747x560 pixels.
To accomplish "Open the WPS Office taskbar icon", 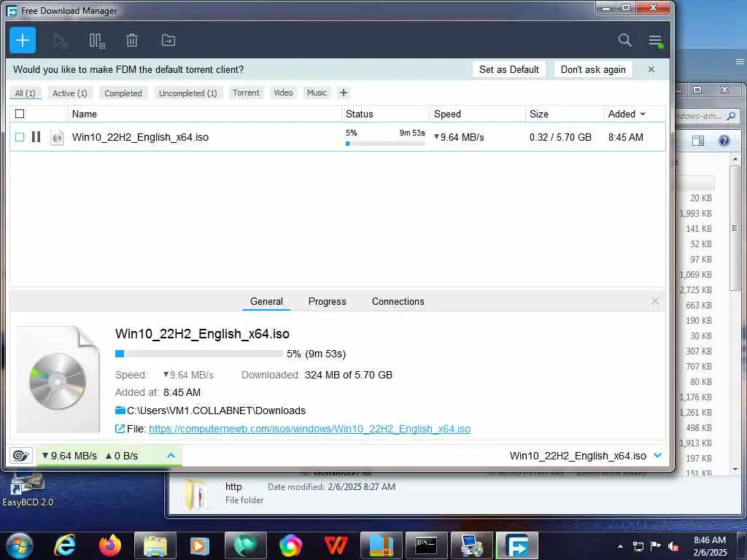I will tap(336, 545).
